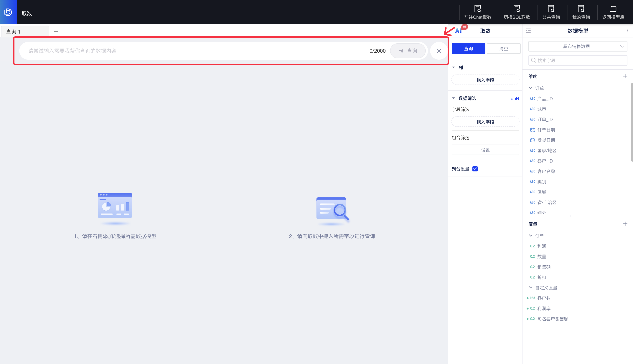The image size is (633, 364).
Task: Switch to SQL mode via 切换SQL取数
Action: click(x=516, y=12)
